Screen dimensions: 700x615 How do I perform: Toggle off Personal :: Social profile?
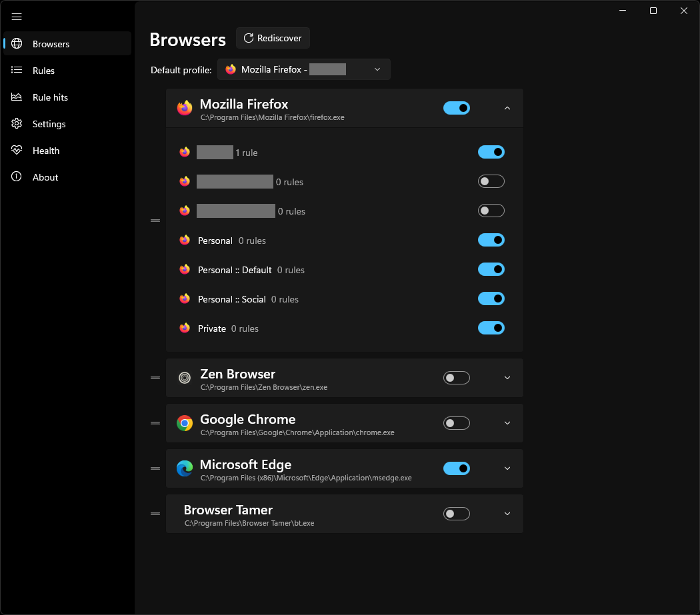[x=491, y=299]
